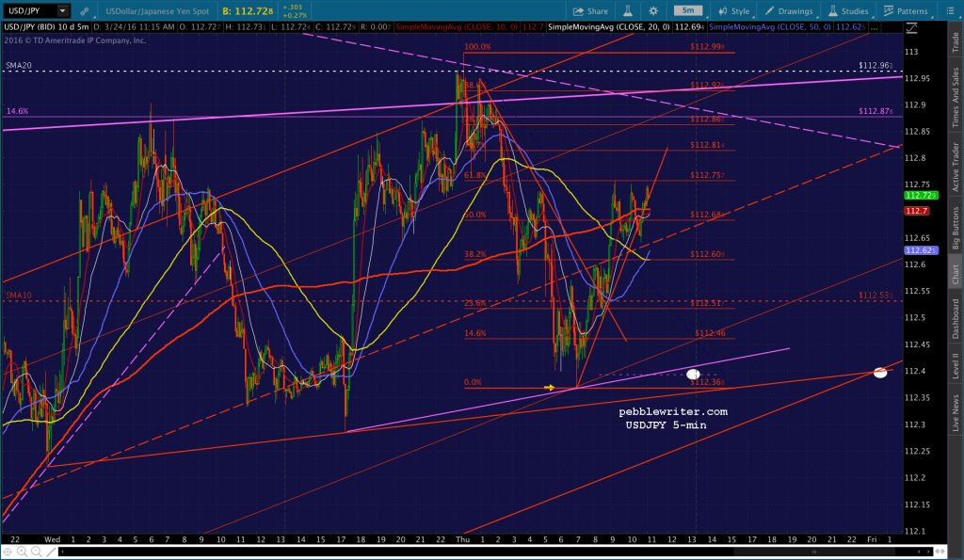964x560 pixels.
Task: Click the $112.96 price label at right
Action: (876, 65)
